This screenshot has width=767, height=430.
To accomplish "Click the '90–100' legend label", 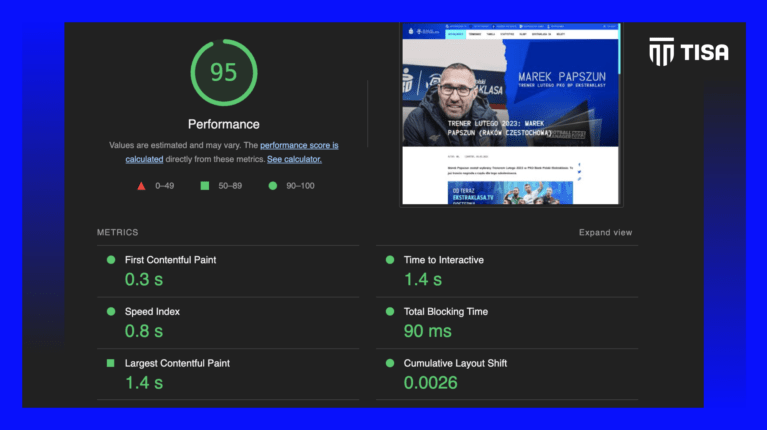I will 300,186.
